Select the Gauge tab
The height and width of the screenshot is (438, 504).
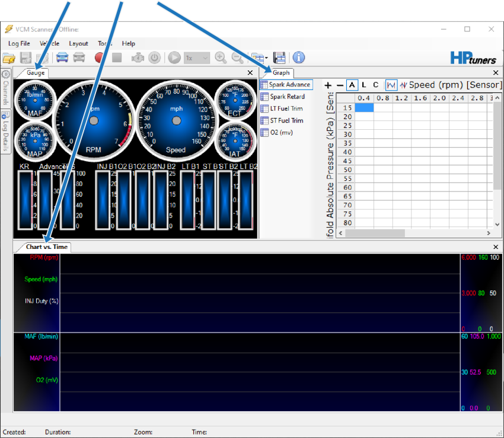point(36,73)
